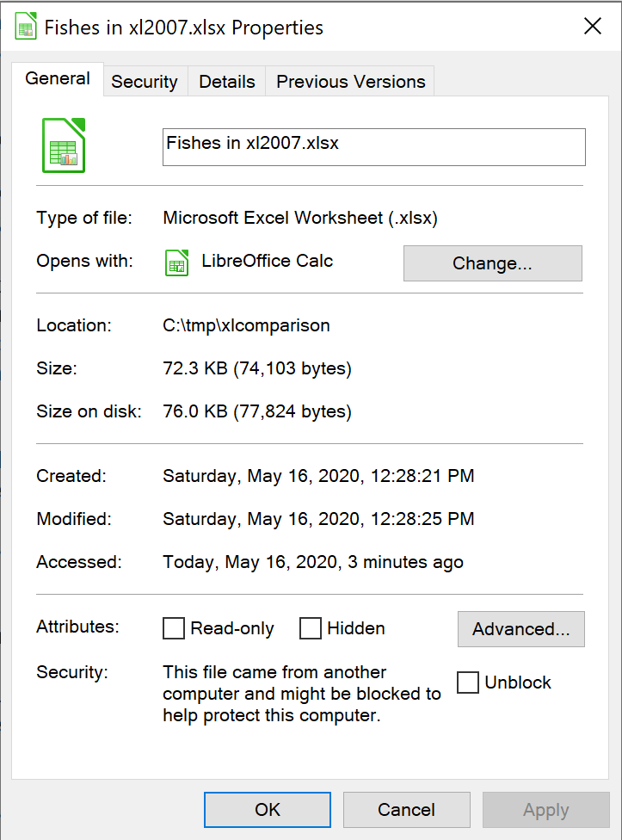Open the Security tab
The width and height of the screenshot is (622, 840).
[145, 82]
